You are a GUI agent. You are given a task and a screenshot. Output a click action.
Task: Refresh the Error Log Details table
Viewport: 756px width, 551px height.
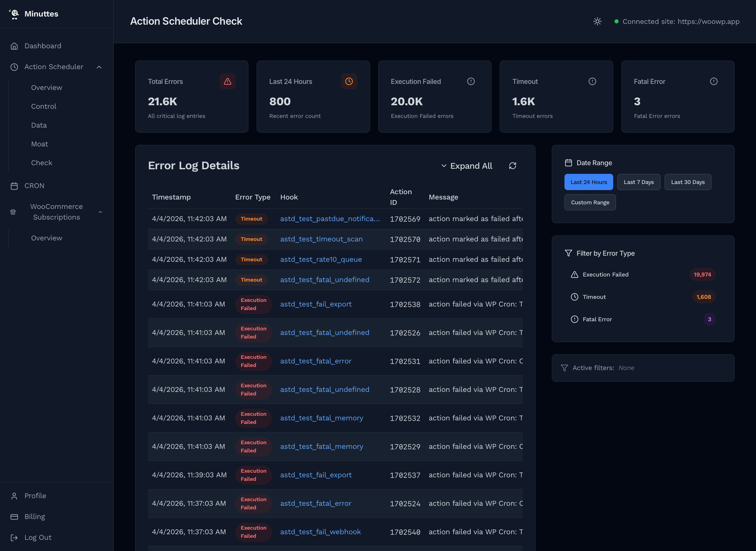click(x=513, y=165)
